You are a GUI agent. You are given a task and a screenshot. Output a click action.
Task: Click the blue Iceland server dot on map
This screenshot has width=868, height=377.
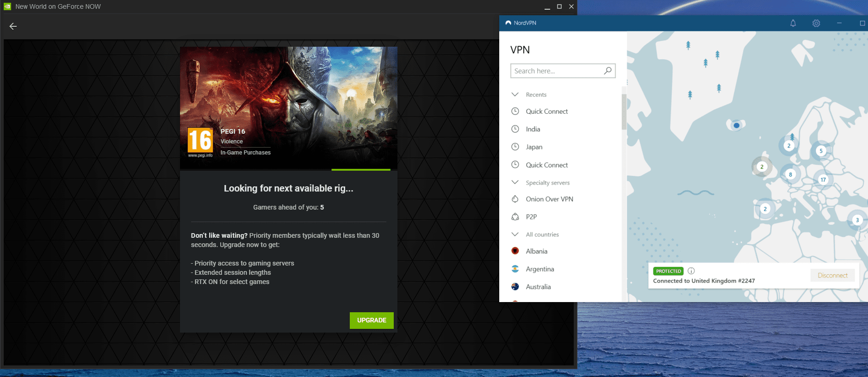coord(737,125)
